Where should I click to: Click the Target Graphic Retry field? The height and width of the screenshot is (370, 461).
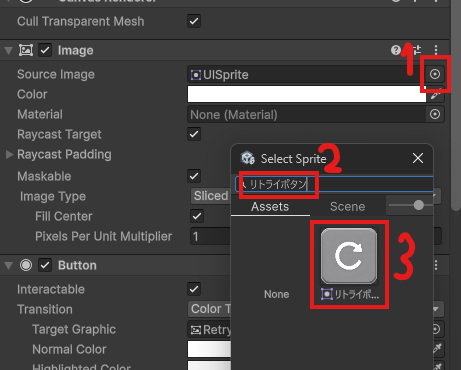click(209, 329)
